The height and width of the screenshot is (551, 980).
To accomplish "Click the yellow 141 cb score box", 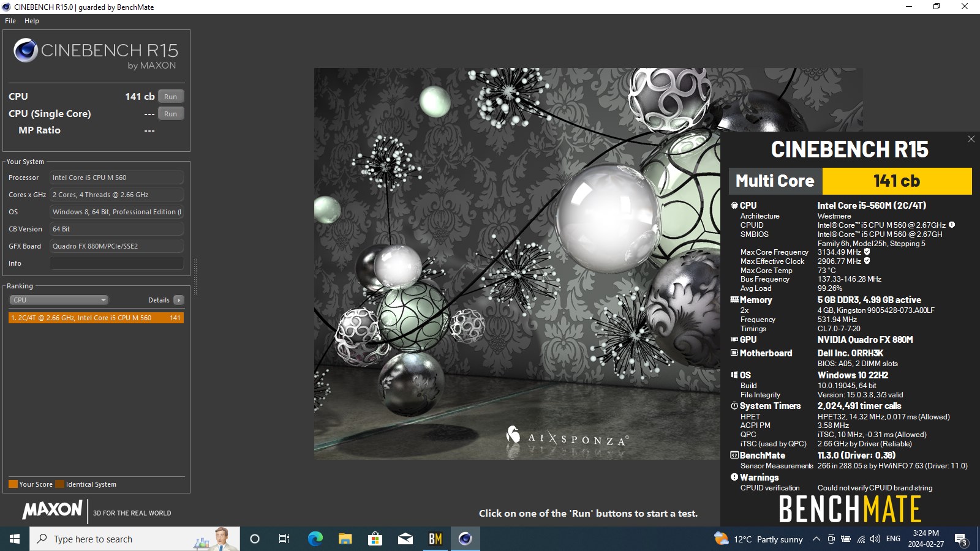I will pyautogui.click(x=897, y=181).
